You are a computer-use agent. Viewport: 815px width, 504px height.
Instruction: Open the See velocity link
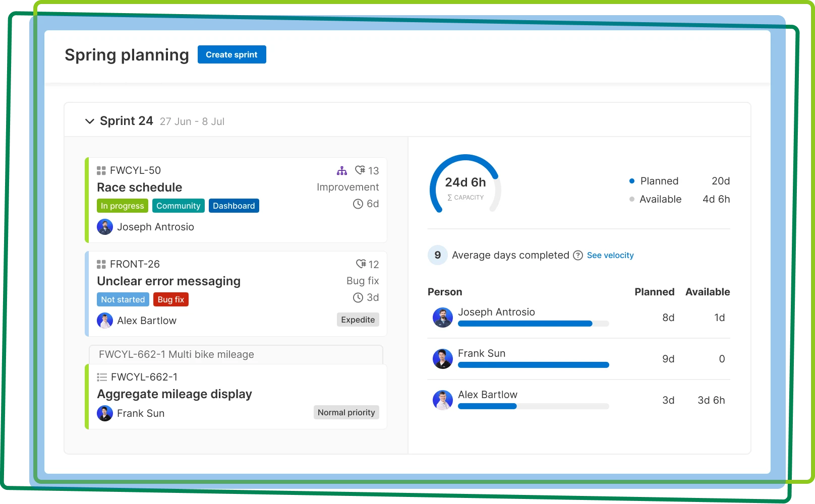tap(610, 255)
